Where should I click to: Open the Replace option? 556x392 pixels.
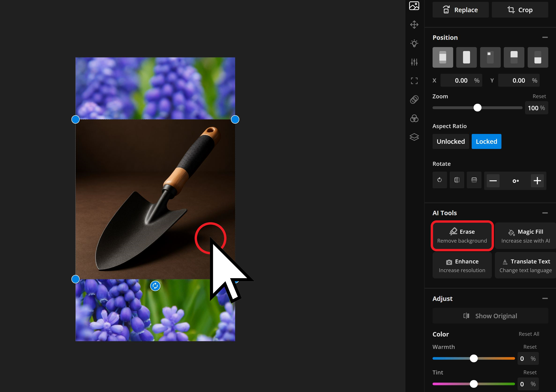[x=460, y=10]
